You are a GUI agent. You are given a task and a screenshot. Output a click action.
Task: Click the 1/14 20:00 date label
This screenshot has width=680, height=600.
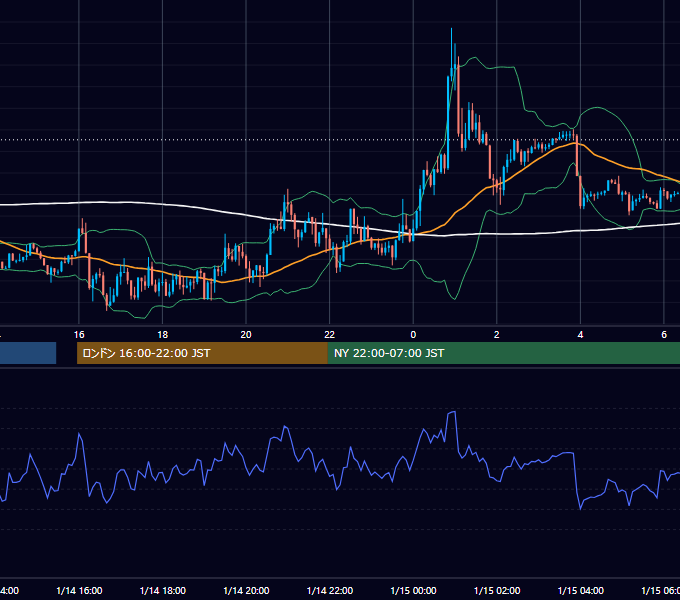[x=246, y=590]
